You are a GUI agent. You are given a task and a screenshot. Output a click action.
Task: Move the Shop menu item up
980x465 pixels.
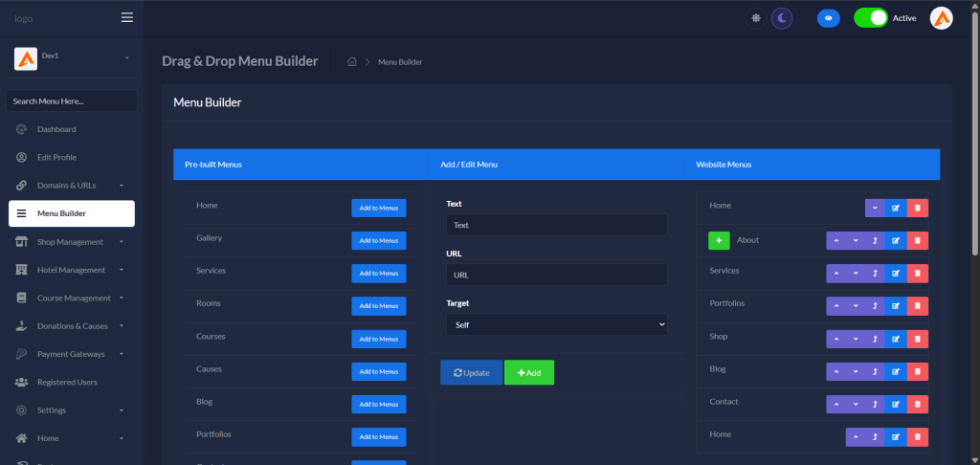point(837,339)
